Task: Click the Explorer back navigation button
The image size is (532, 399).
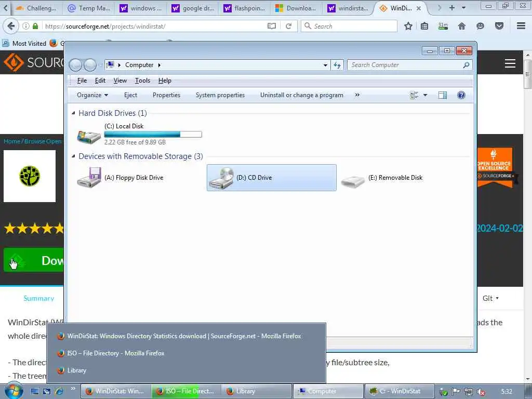Action: [75, 65]
